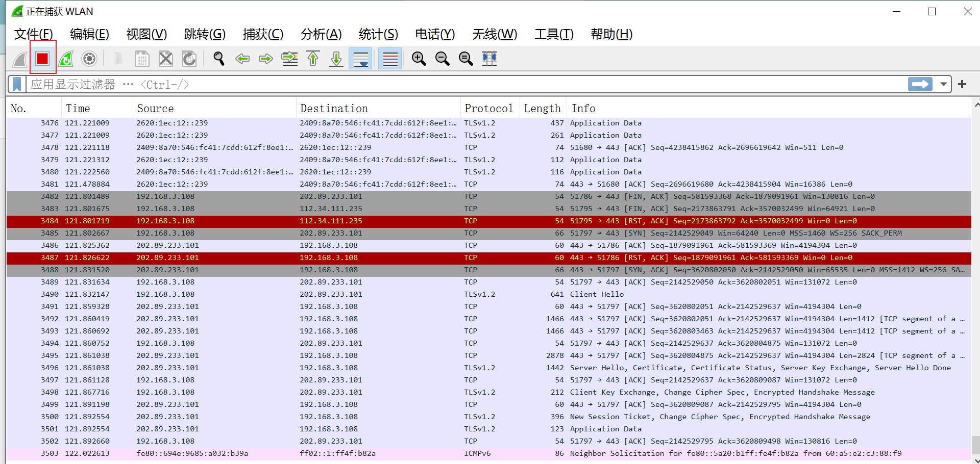Go to specified packet icon
The image size is (980, 464).
point(289,59)
